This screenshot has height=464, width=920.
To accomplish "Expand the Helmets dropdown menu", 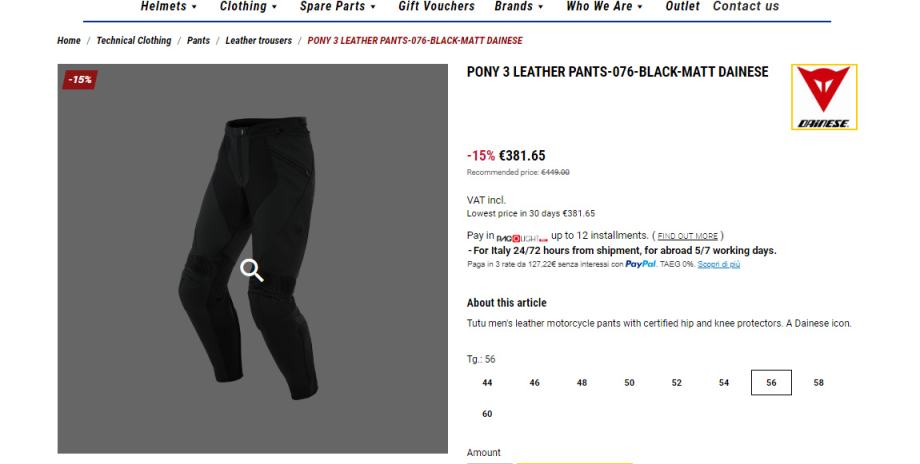I will pyautogui.click(x=168, y=7).
